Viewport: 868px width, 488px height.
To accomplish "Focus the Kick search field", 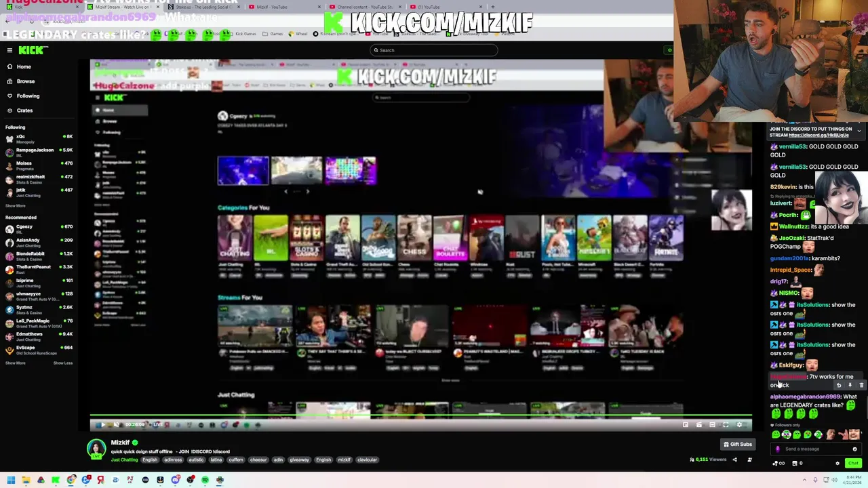I will [434, 50].
